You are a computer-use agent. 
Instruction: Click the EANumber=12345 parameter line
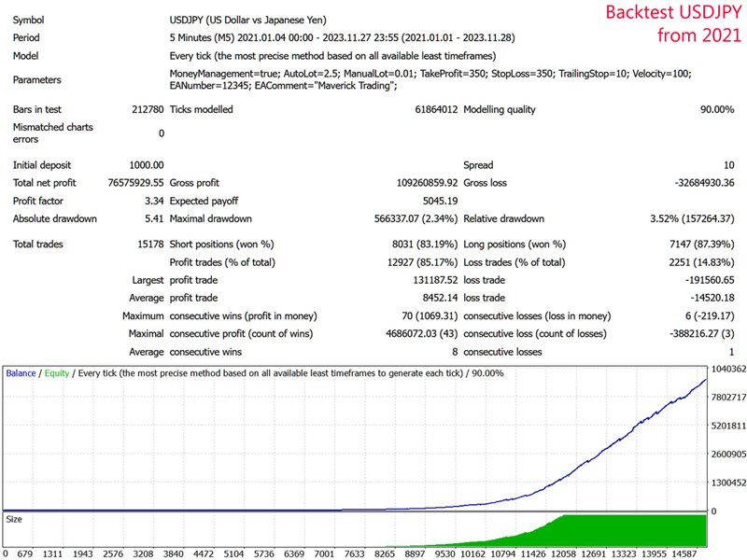(284, 86)
